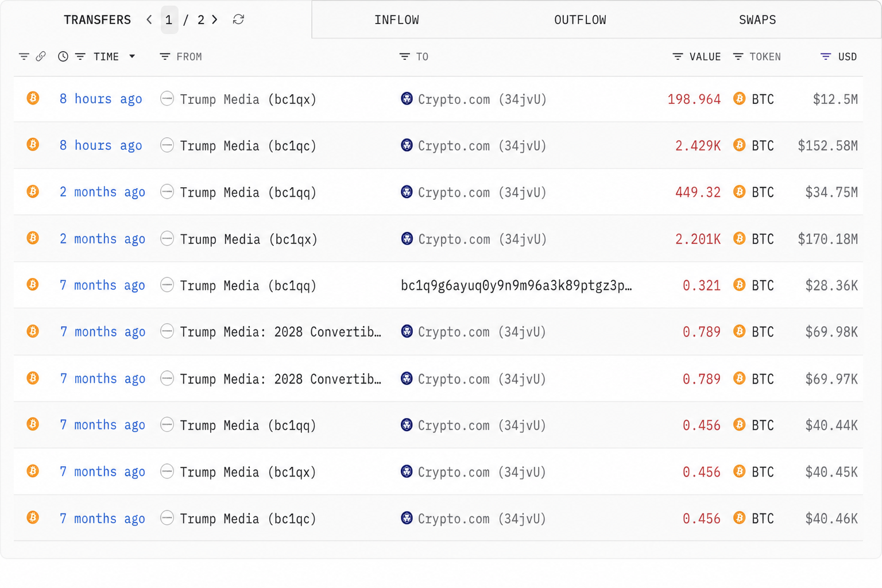Open the TRANSFERS tab
Viewport: 882px width, 588px height.
click(x=98, y=20)
